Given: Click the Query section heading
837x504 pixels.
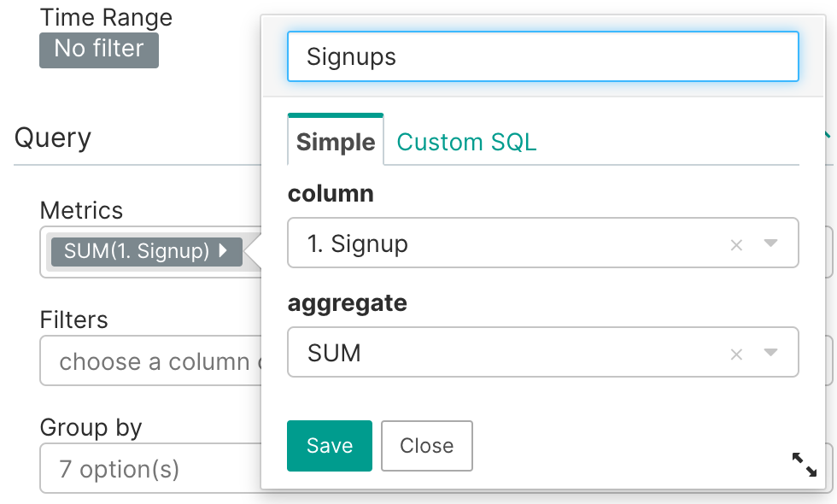Looking at the screenshot, I should click(x=53, y=138).
